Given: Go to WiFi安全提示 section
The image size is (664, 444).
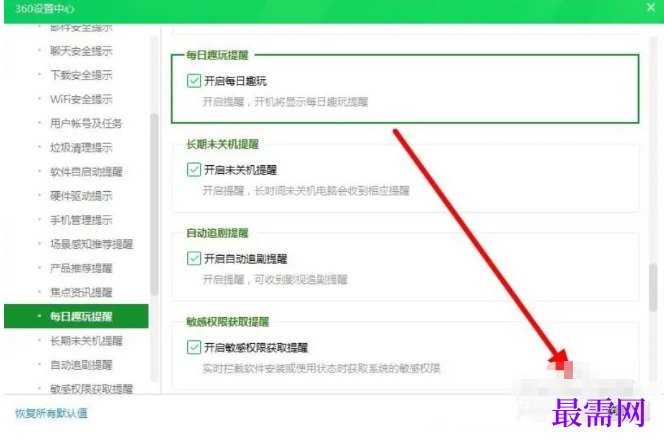Looking at the screenshot, I should coord(81,99).
